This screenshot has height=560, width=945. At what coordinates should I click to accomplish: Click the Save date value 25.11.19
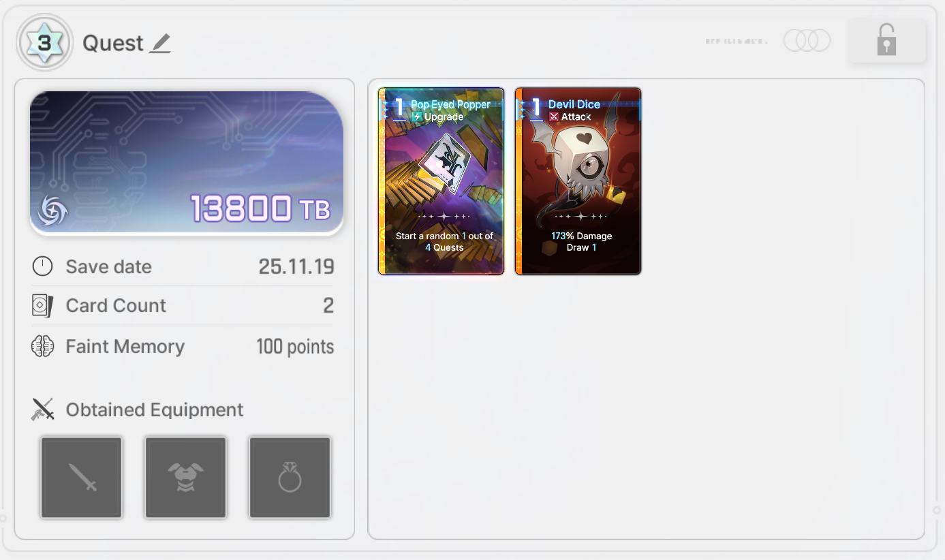pyautogui.click(x=296, y=266)
